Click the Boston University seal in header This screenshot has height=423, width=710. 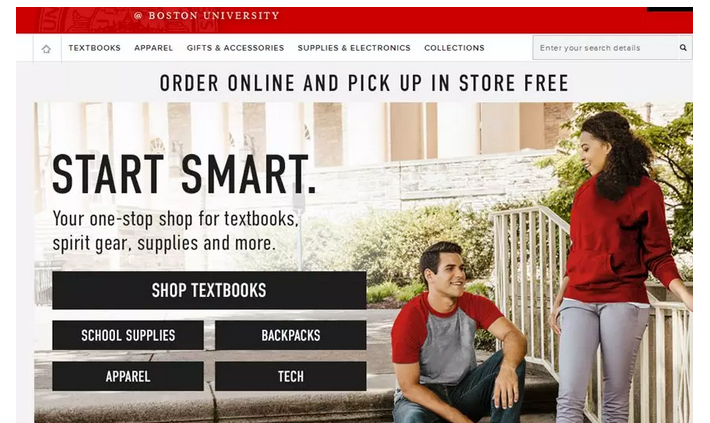pyautogui.click(x=82, y=19)
